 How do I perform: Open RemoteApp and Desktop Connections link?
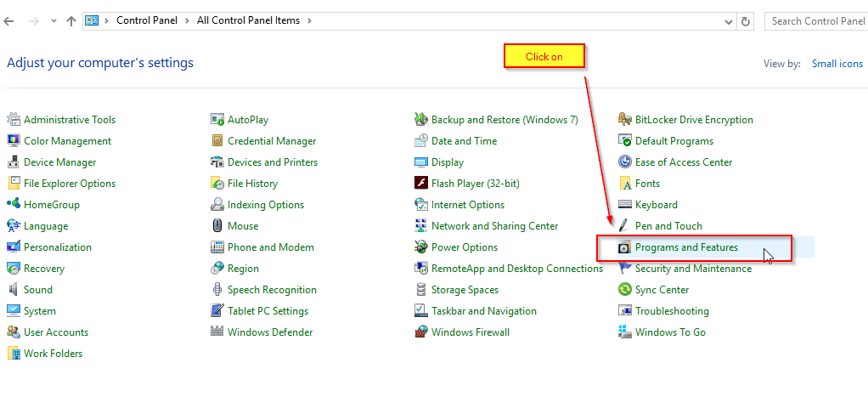(517, 269)
